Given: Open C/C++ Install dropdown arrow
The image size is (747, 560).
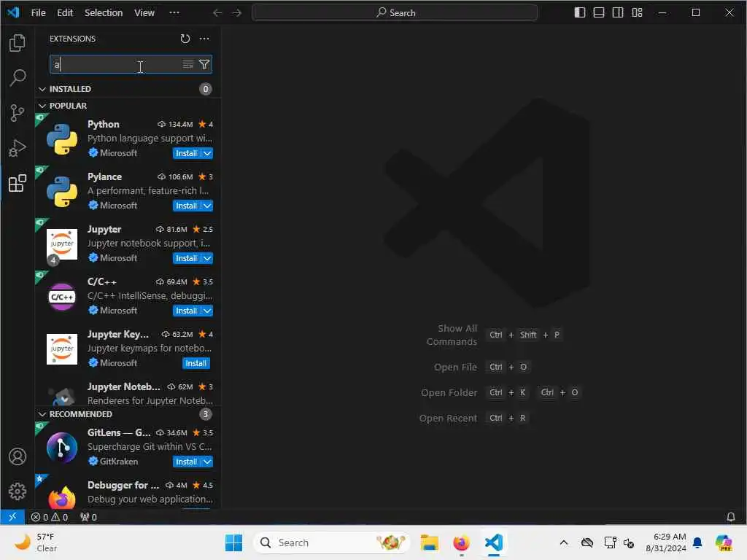Looking at the screenshot, I should click(x=207, y=311).
